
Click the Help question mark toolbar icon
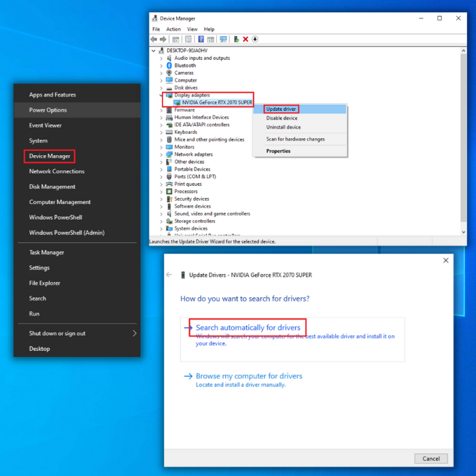click(201, 39)
